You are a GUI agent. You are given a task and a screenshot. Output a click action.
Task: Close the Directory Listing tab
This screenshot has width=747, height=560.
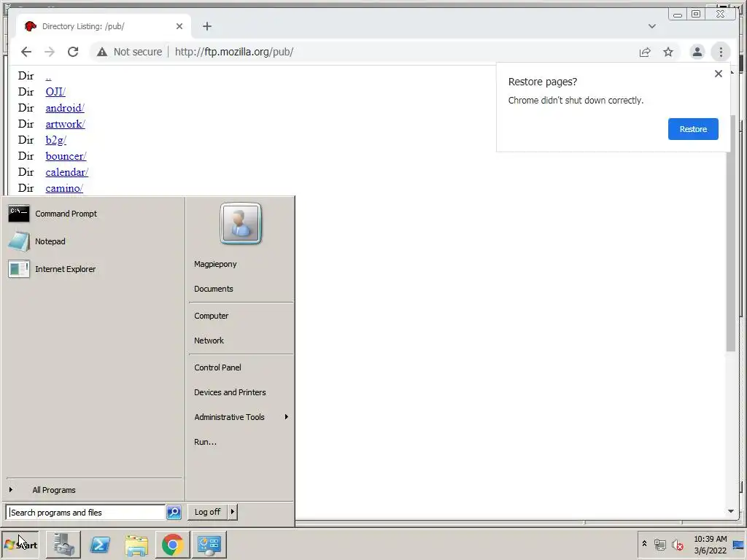179,26
